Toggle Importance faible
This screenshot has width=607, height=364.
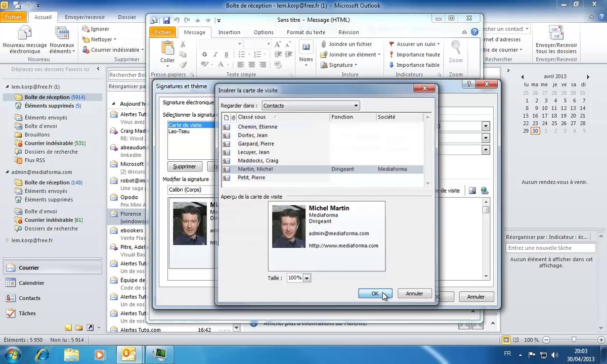tap(414, 65)
